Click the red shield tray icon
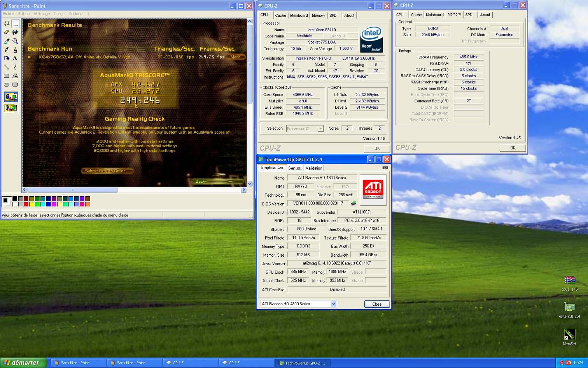 click(562, 363)
